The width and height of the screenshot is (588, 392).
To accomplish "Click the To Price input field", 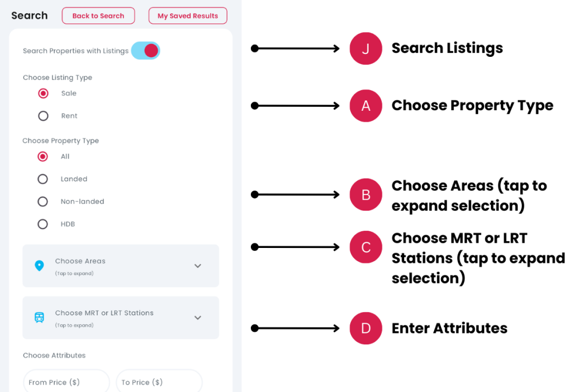I will (x=159, y=382).
